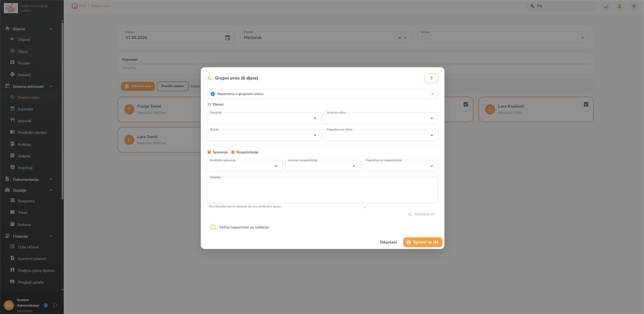Click Lara Knežević avatar circle
Screen dimensions: 644x314
coord(490,109)
